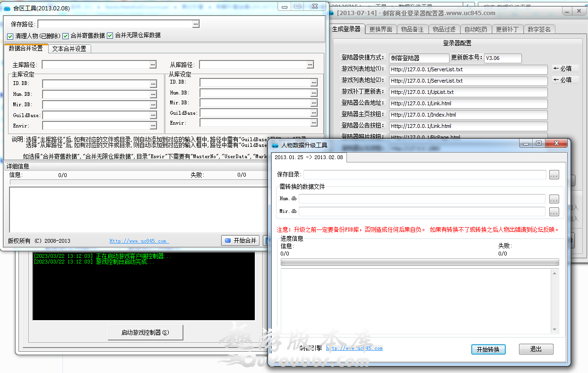Click browse button next to 保存路径 field

[x=196, y=24]
